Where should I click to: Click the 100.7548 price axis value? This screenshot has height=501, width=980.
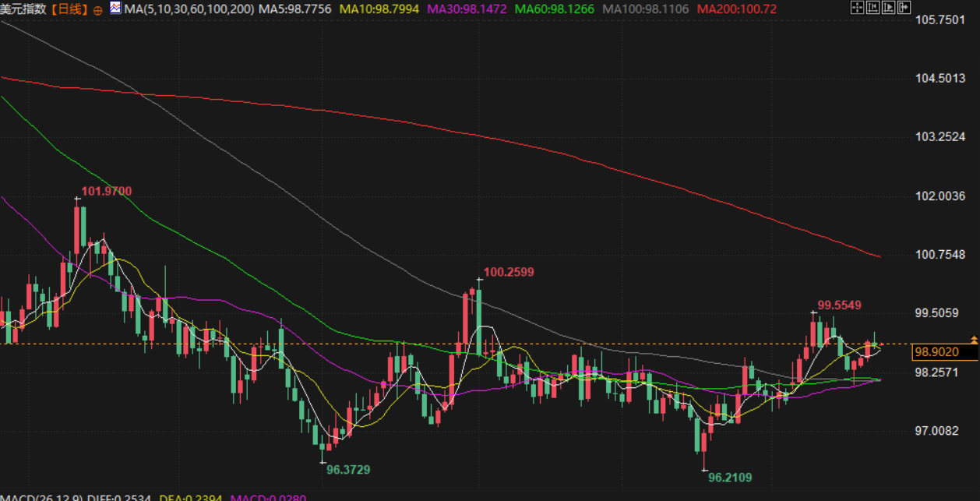point(940,255)
